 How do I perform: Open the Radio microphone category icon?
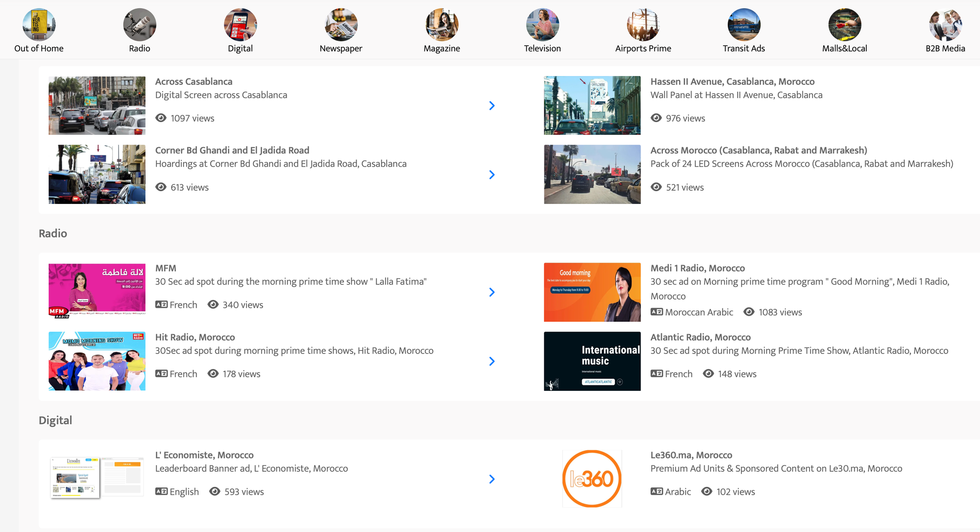(x=140, y=25)
